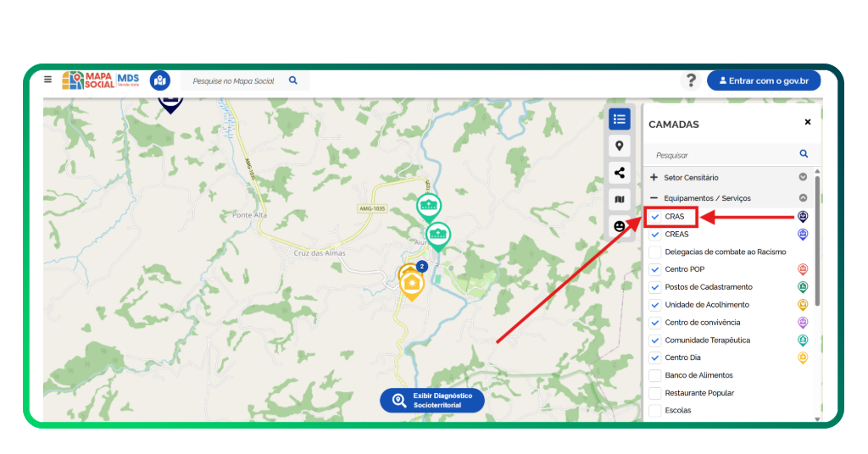Click chevron arrow next to Setor Censitário
Screen dimensions: 868x454
tap(803, 178)
